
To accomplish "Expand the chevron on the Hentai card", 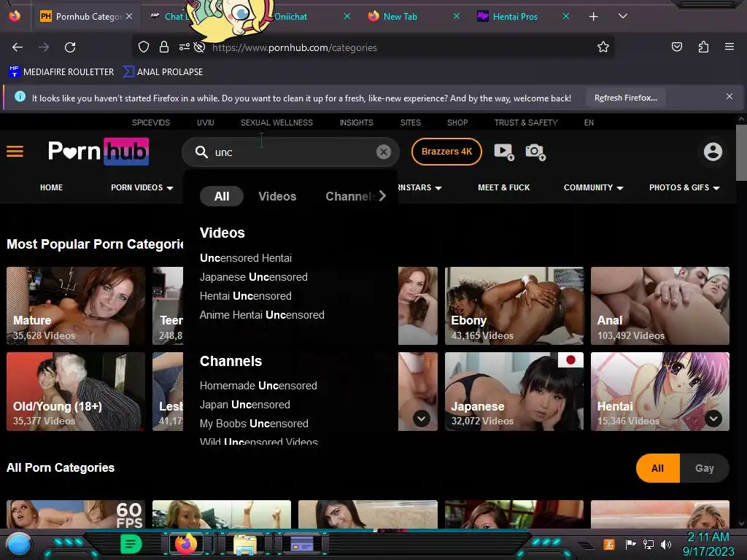I will (713, 419).
